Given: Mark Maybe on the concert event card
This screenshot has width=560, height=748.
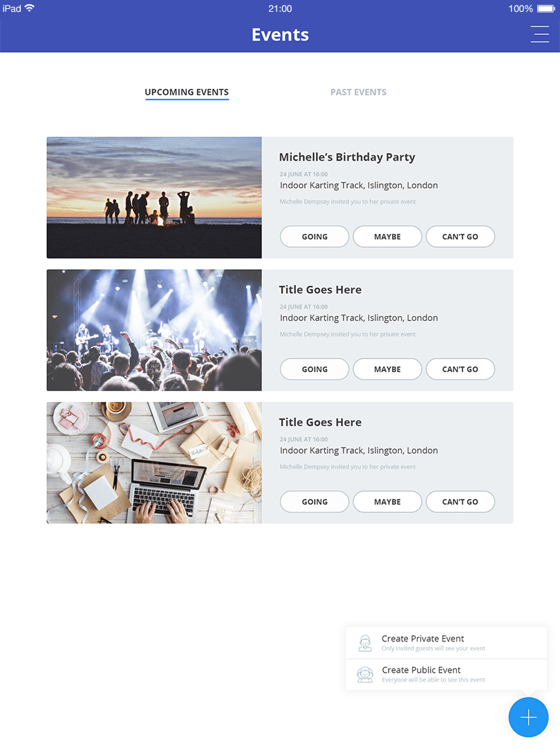Looking at the screenshot, I should 387,370.
